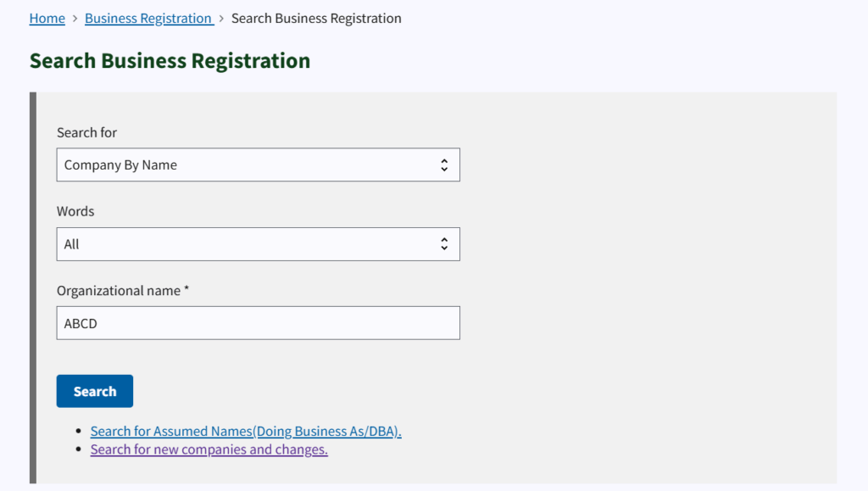
Task: Expand the Words dropdown showing 'All'
Action: pos(258,244)
